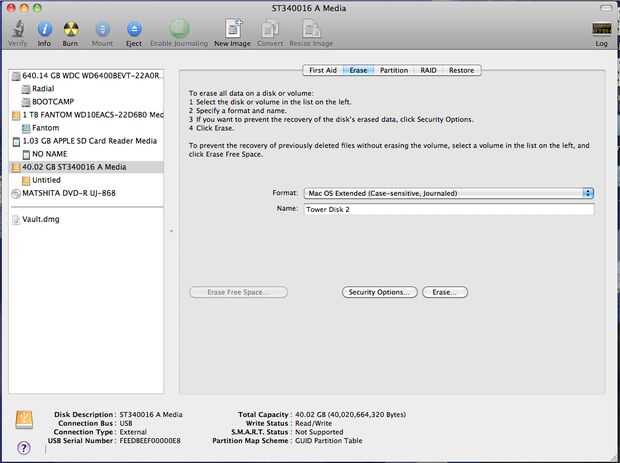The image size is (620, 463).
Task: Open the Format dropdown menu
Action: click(449, 193)
